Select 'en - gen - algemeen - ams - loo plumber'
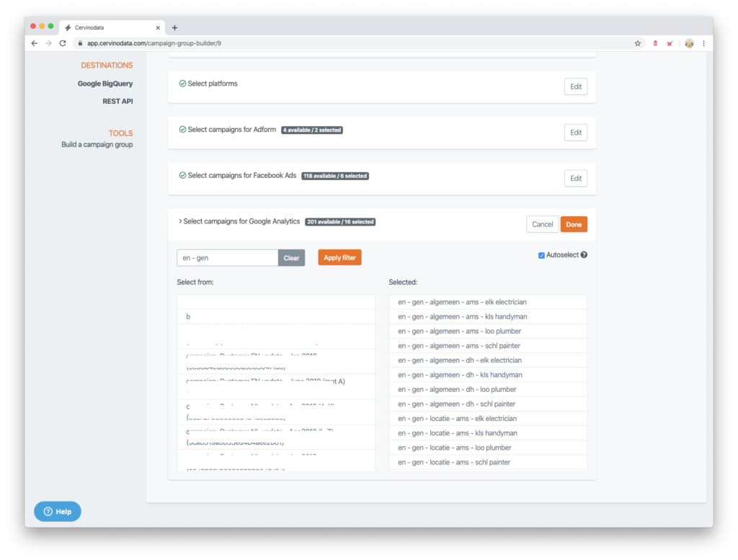 click(x=488, y=332)
